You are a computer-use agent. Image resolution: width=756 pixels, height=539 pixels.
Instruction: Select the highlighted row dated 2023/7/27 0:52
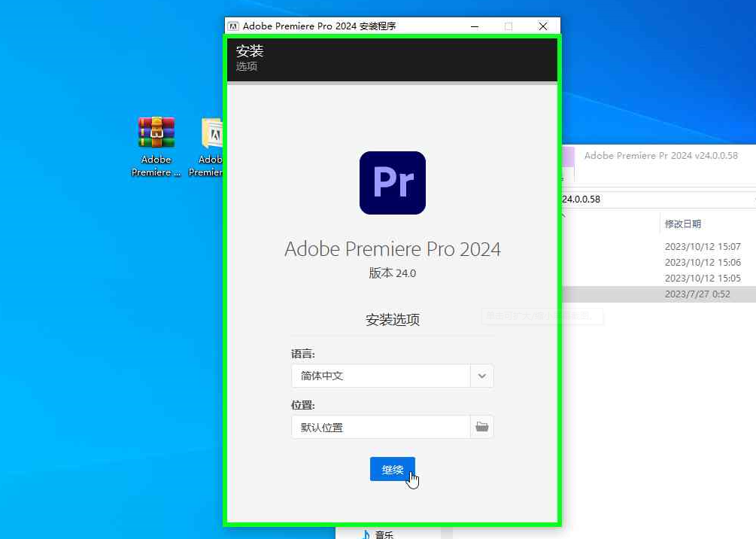[x=659, y=294]
